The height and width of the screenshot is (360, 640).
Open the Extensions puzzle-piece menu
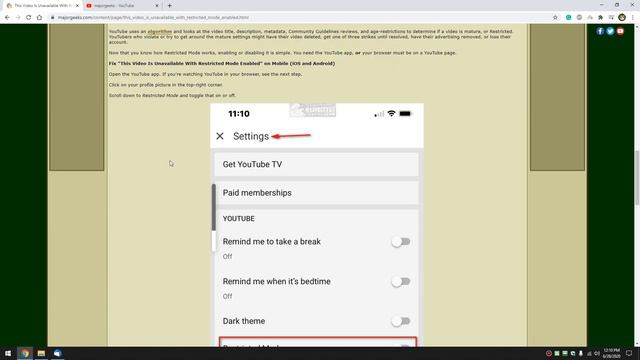coord(600,18)
